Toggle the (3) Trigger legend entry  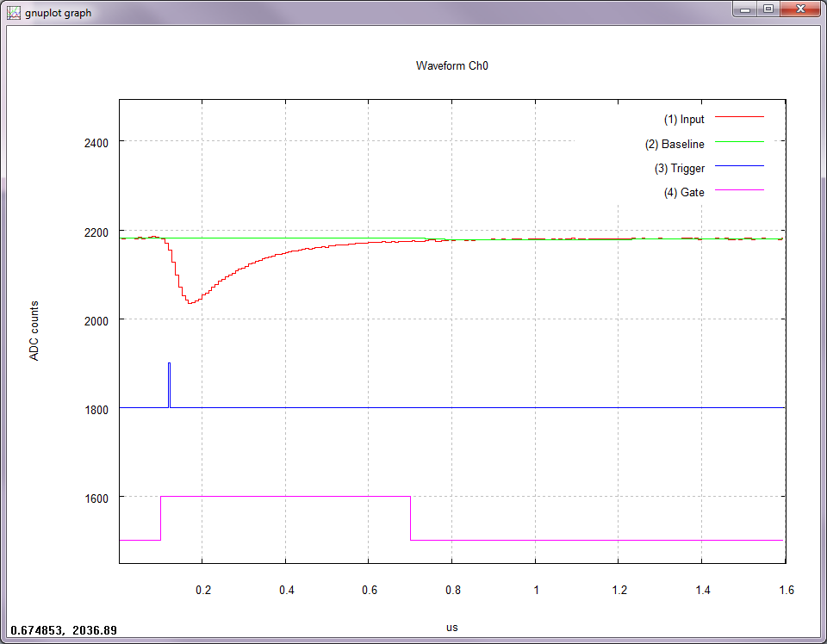tap(680, 168)
